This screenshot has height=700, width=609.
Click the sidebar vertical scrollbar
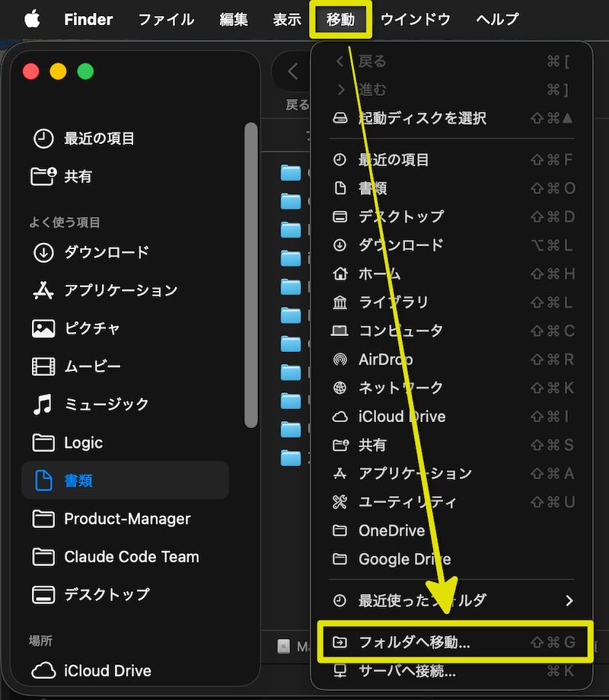pyautogui.click(x=251, y=275)
